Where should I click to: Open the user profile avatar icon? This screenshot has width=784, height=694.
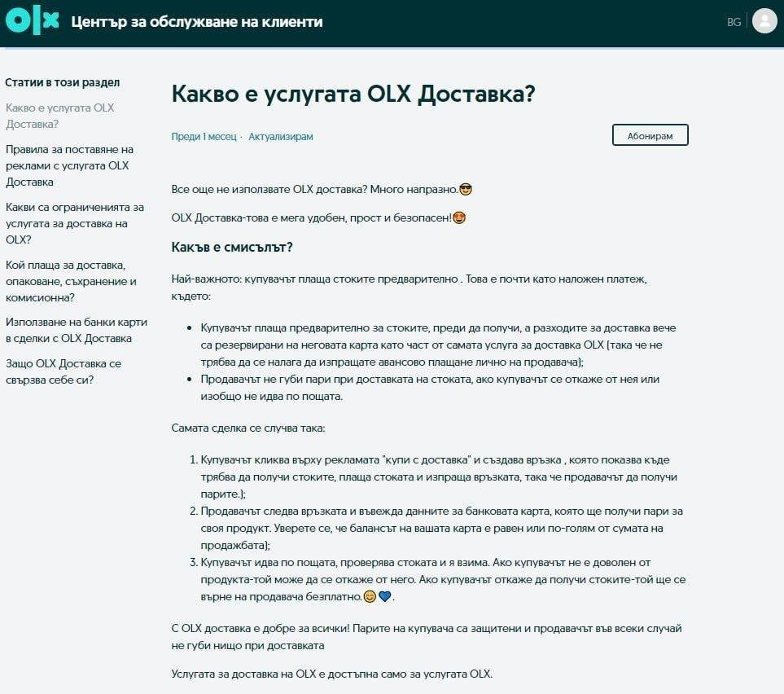(764, 21)
